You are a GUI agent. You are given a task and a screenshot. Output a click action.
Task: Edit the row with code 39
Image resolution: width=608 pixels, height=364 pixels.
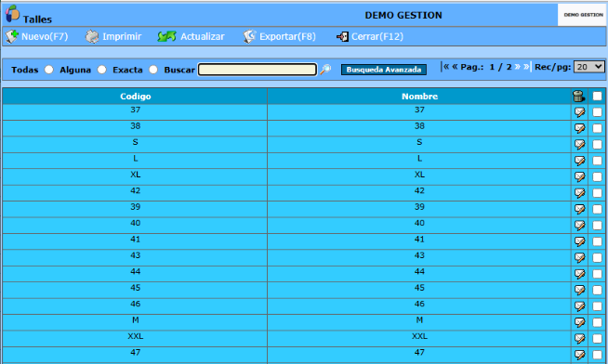(x=579, y=209)
